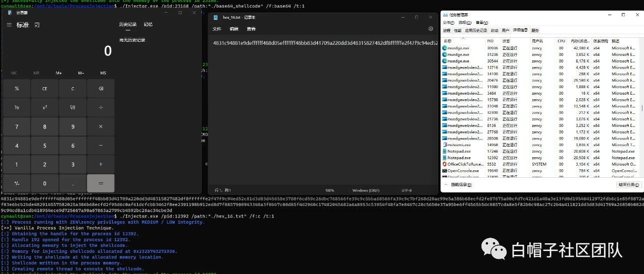Click Notepad UTF-8 encoding status

click(407, 190)
